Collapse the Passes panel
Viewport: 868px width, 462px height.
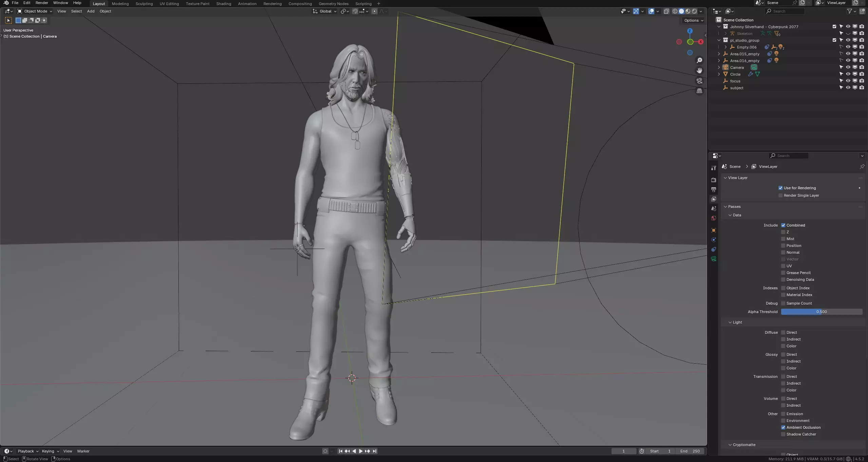click(x=725, y=207)
